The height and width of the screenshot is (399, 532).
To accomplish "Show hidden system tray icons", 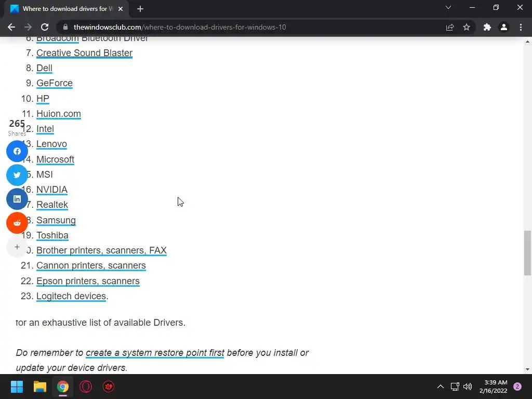I will click(441, 387).
